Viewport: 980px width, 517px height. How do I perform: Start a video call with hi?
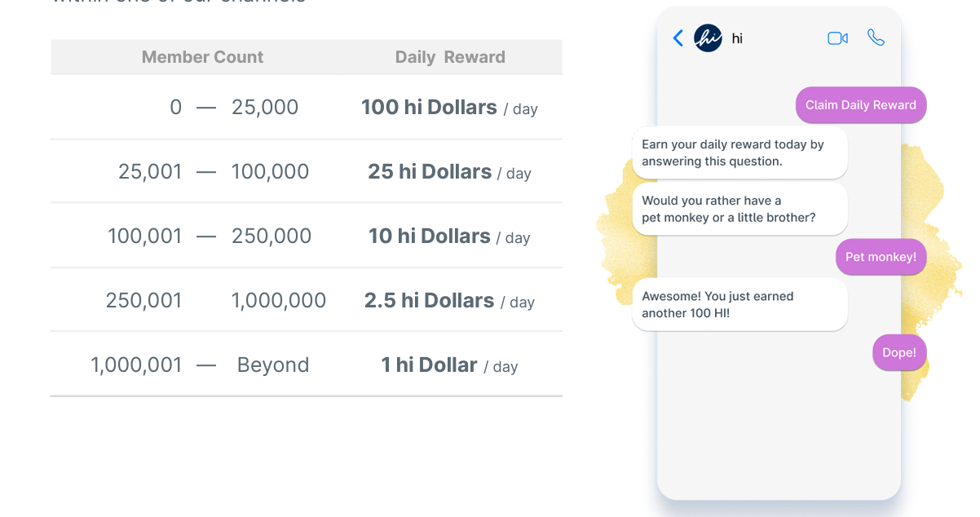[x=837, y=38]
